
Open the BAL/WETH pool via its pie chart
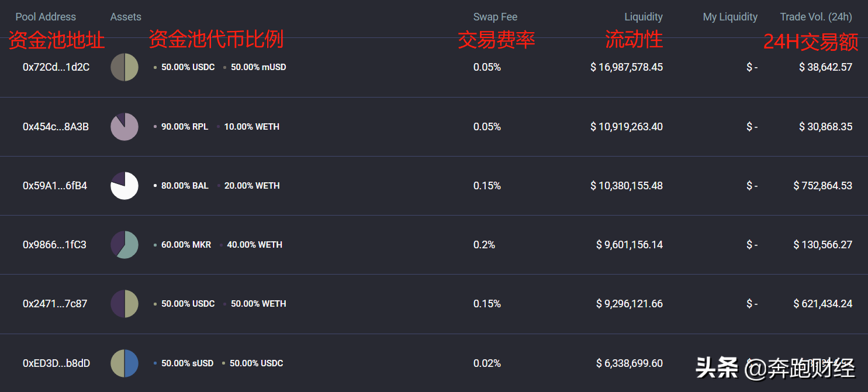[x=124, y=185]
